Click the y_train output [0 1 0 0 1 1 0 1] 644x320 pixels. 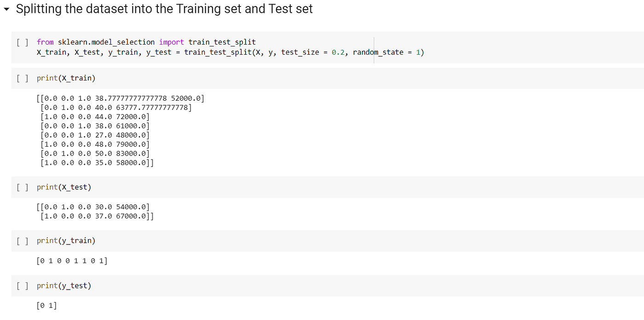click(x=72, y=261)
